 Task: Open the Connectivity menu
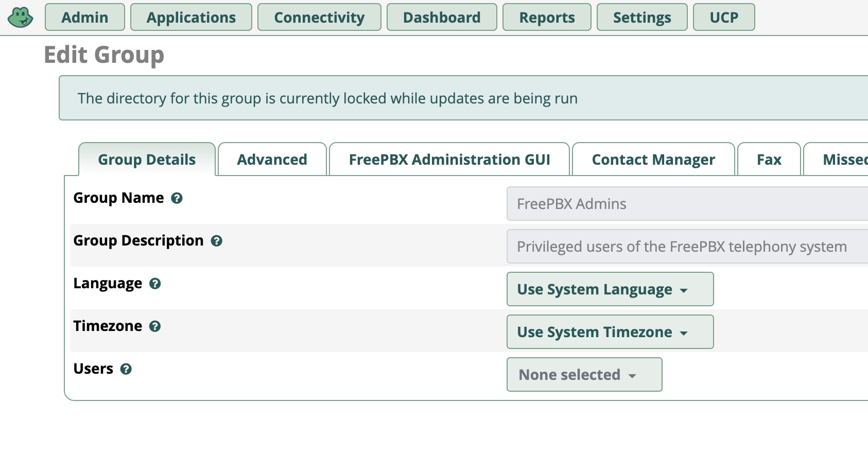point(319,18)
